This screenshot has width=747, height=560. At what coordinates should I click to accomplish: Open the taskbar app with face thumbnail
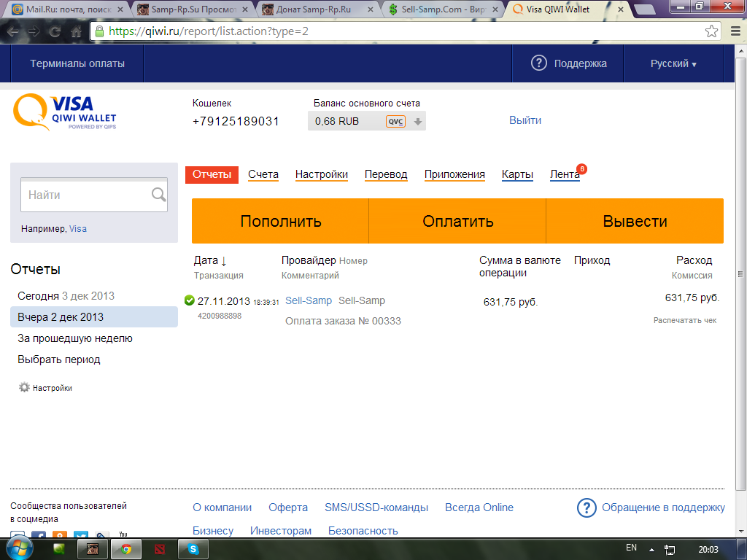pos(93,549)
